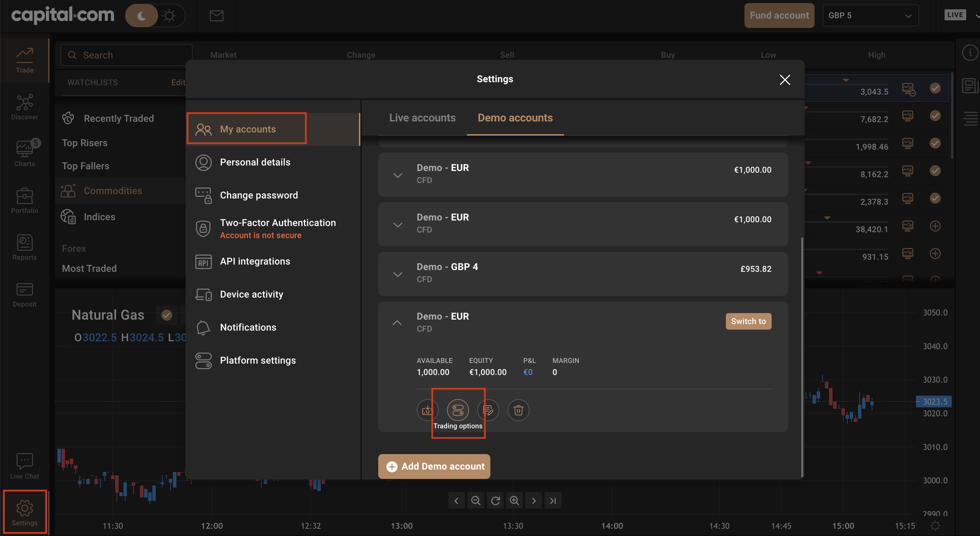
Task: Open Trading options for the Demo EUR account
Action: pyautogui.click(x=458, y=410)
